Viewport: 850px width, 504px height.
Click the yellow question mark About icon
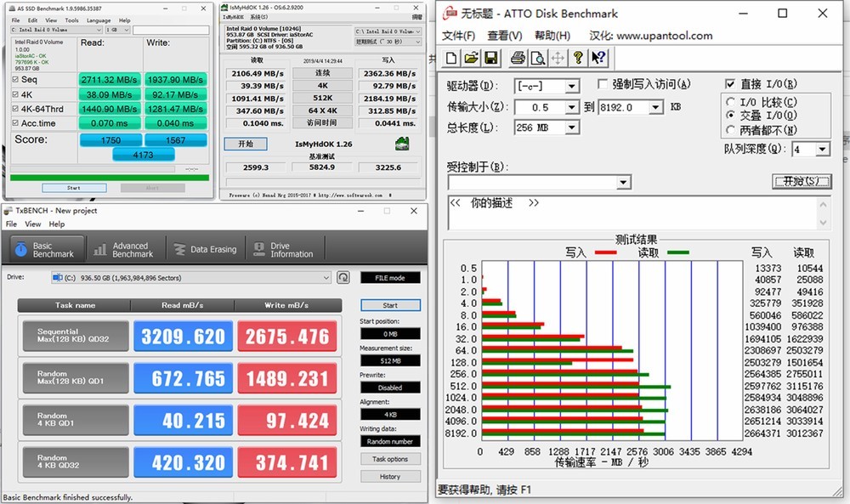[578, 58]
